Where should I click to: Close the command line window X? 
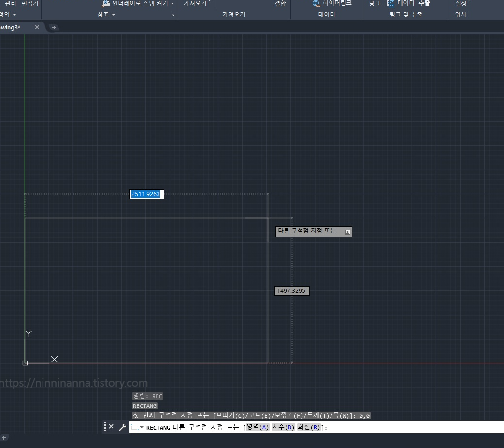[x=111, y=426]
